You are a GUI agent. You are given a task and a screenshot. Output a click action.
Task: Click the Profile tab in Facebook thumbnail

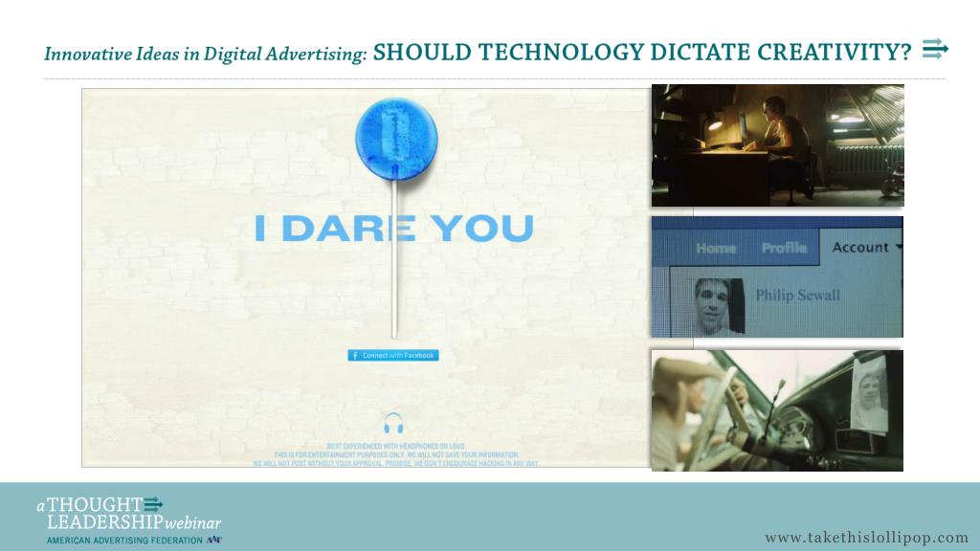click(784, 248)
